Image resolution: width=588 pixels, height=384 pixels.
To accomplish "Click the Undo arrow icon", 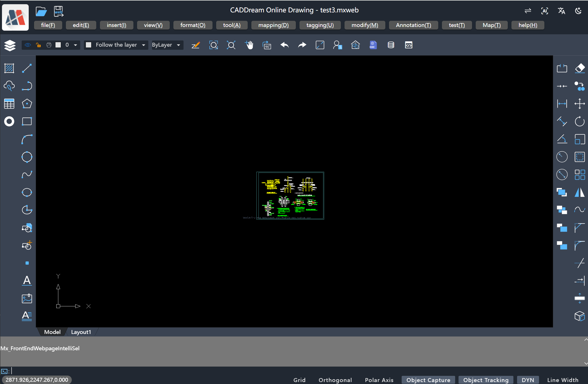I will (285, 45).
